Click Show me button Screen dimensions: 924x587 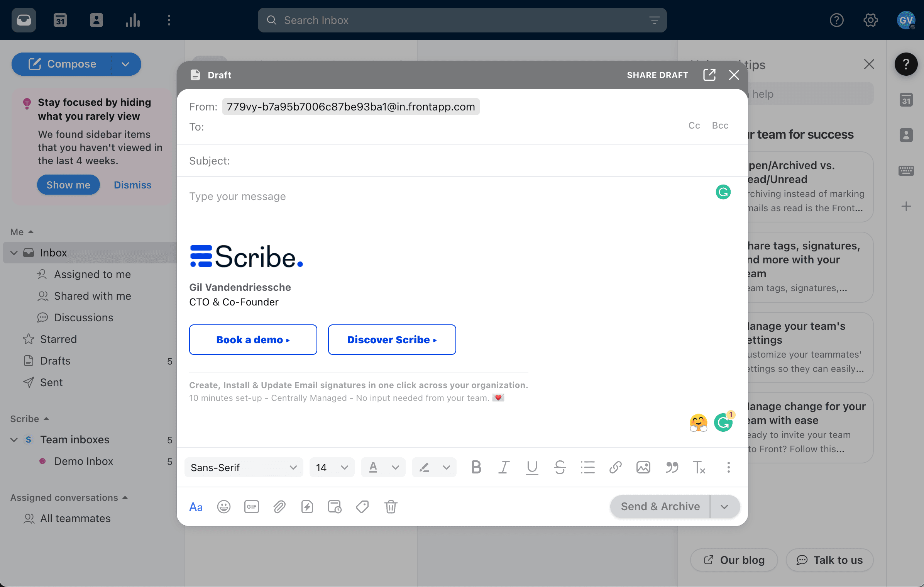(x=68, y=185)
